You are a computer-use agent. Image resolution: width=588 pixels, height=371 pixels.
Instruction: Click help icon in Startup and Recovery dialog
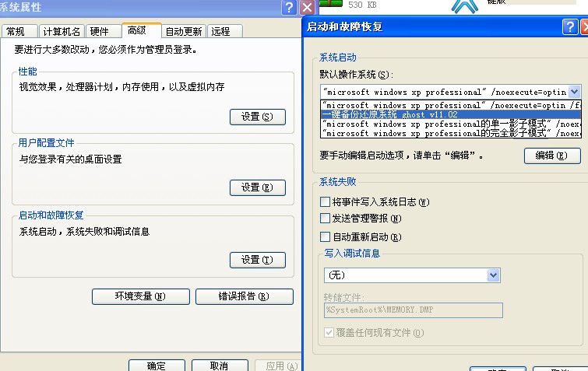[570, 27]
